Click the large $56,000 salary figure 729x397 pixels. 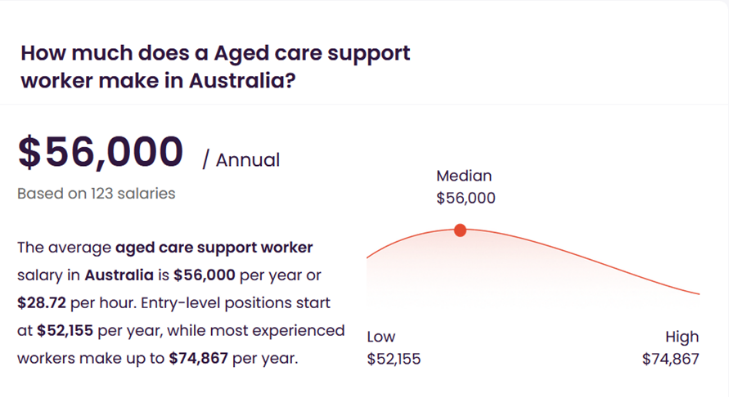pyautogui.click(x=100, y=152)
